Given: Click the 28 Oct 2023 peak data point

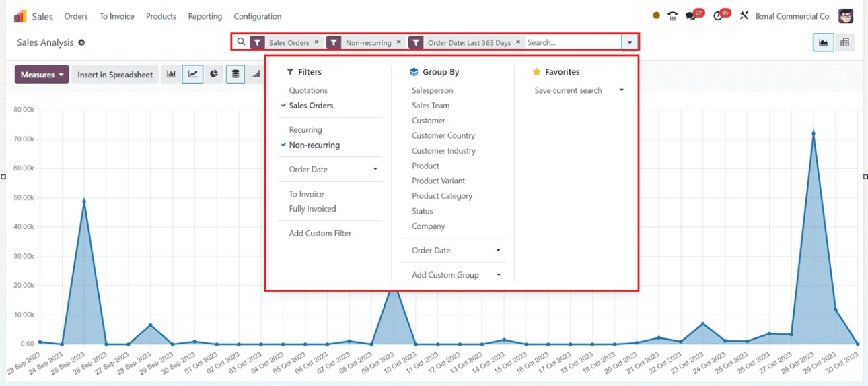Looking at the screenshot, I should (813, 133).
